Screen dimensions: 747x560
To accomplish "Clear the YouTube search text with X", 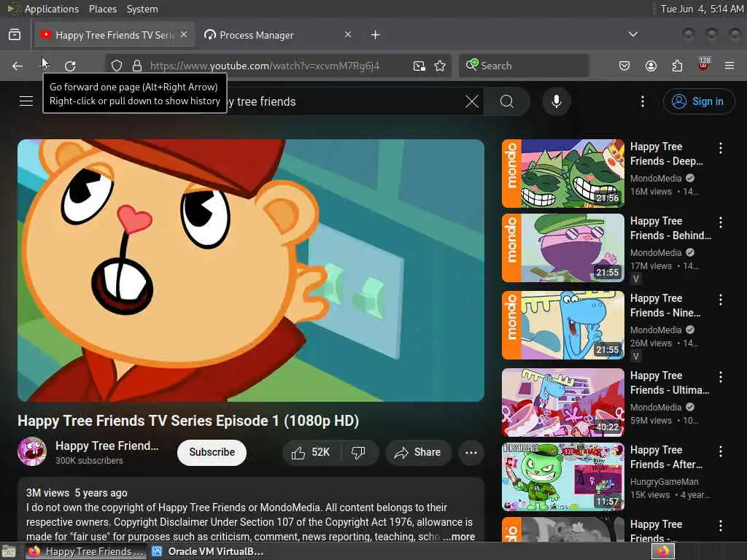I will pyautogui.click(x=472, y=101).
